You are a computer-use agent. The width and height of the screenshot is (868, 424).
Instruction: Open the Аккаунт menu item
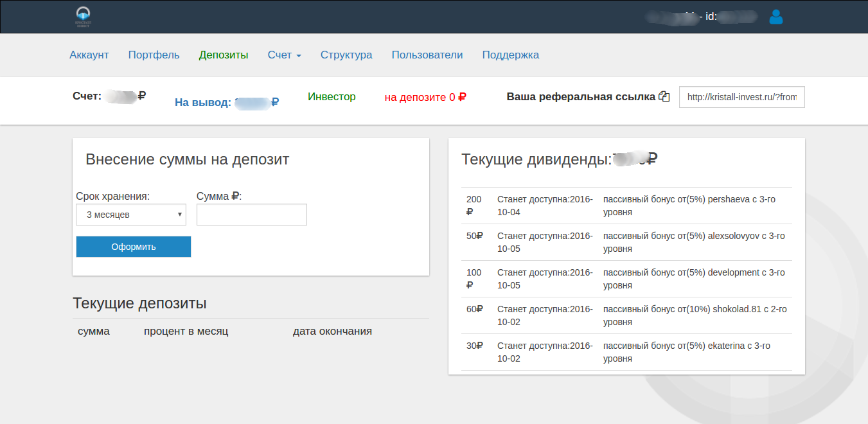(89, 55)
